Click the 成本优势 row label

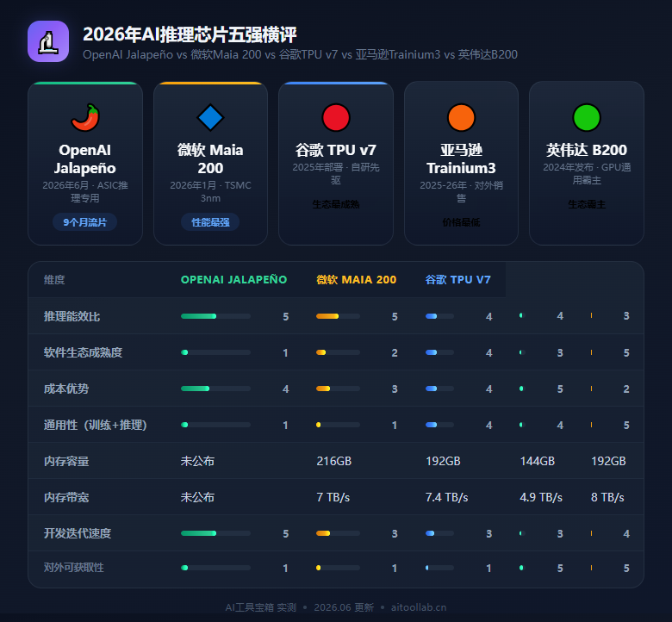[x=66, y=389]
